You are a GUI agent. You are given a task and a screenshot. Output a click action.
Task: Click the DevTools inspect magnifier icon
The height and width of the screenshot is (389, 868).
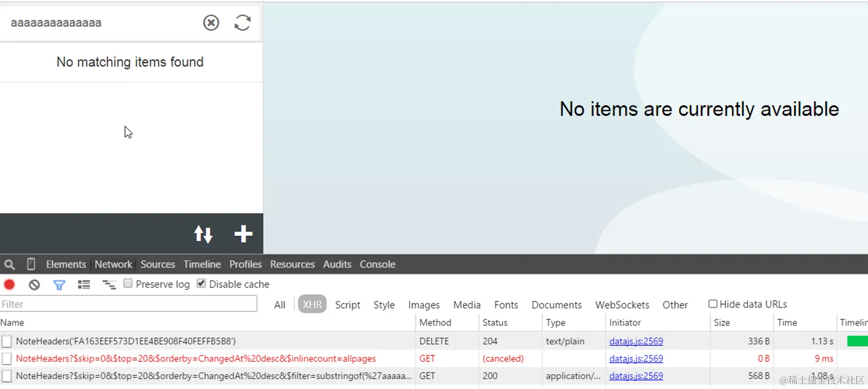pyautogui.click(x=10, y=264)
